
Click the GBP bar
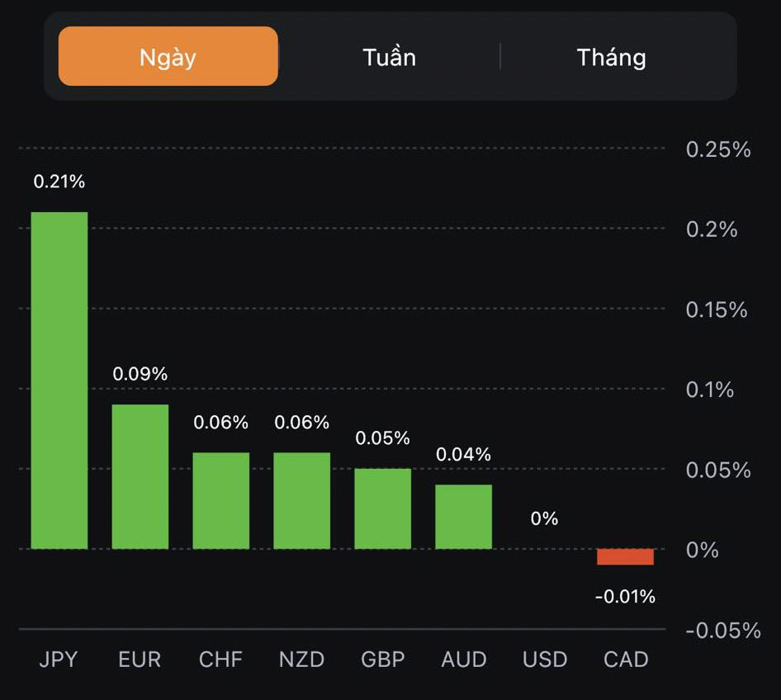(383, 508)
